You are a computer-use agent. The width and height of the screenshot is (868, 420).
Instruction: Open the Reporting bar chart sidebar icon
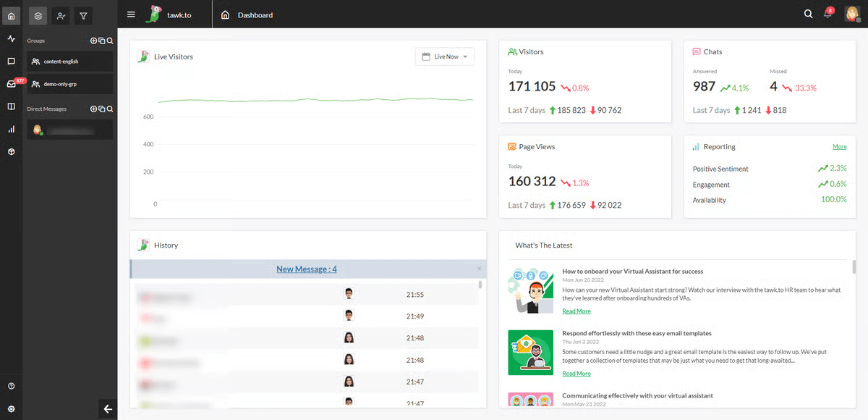tap(11, 129)
